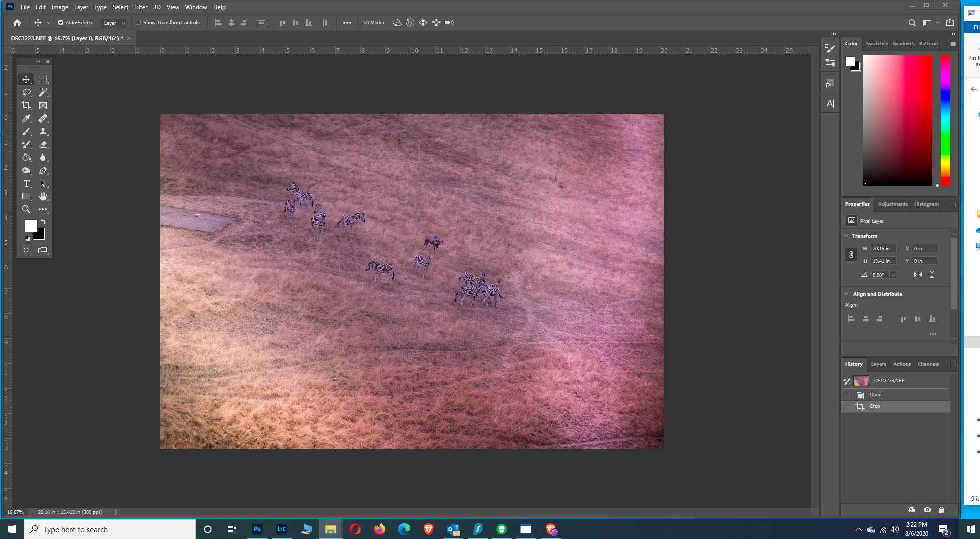980x539 pixels.
Task: Select the Type tool
Action: click(x=26, y=183)
